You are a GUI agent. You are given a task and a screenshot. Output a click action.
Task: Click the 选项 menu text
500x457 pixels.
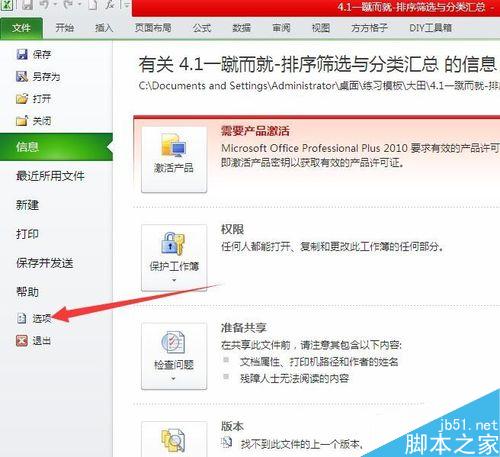point(42,319)
